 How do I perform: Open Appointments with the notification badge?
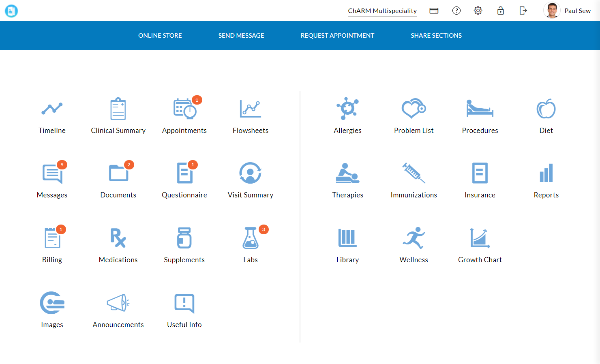[x=184, y=116]
